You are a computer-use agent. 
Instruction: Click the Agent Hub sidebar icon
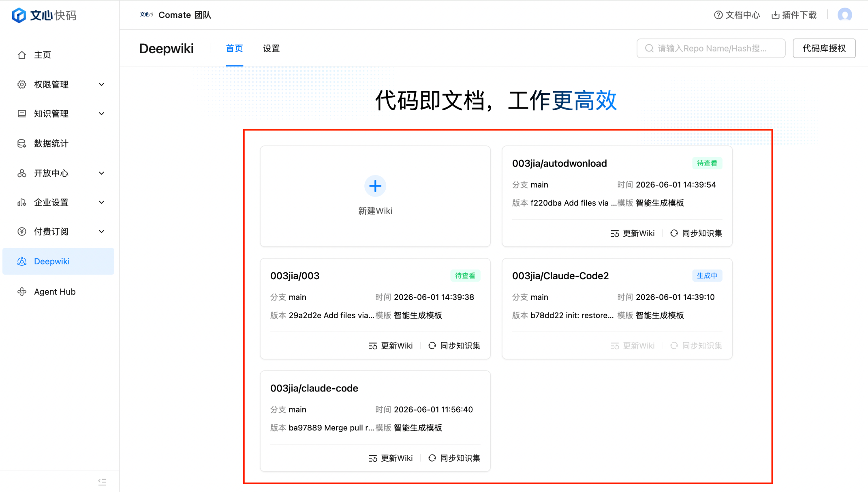pyautogui.click(x=22, y=292)
